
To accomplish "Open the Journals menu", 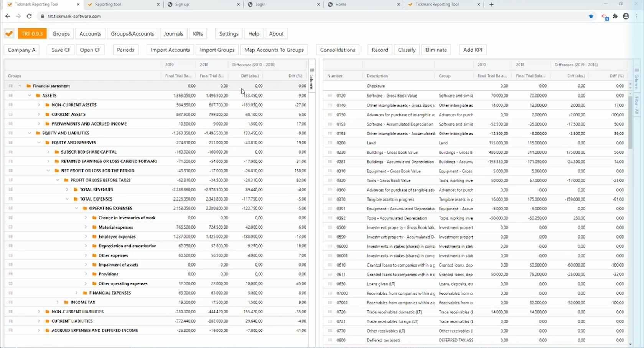I will point(173,34).
